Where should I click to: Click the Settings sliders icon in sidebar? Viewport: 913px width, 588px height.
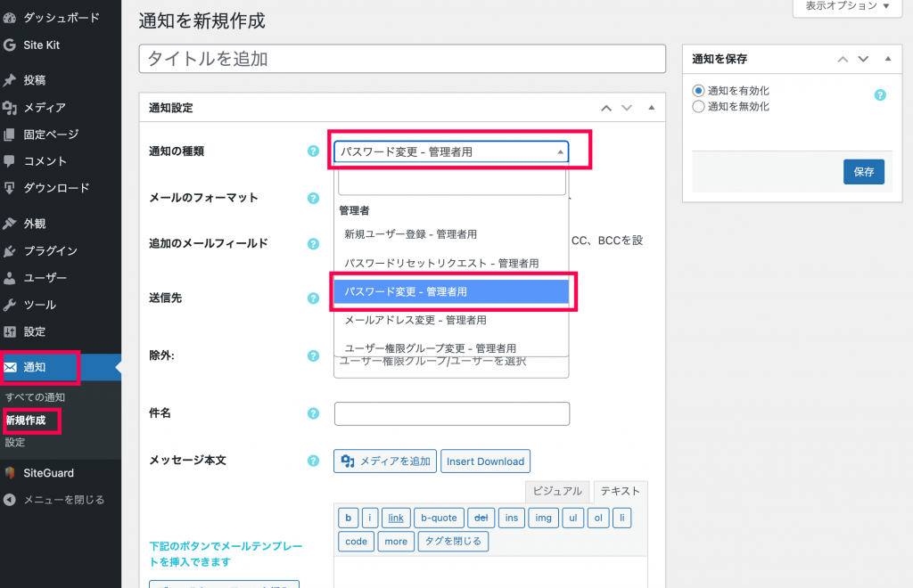point(9,331)
